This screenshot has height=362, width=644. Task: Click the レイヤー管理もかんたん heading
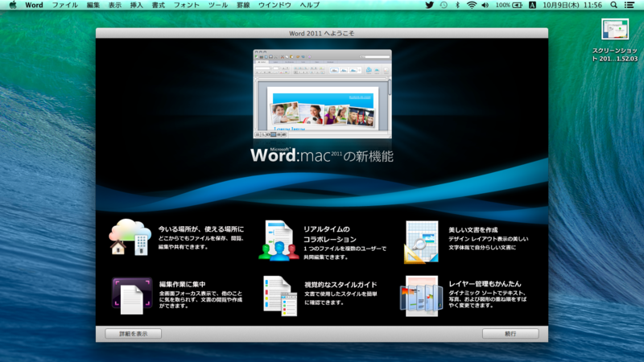pyautogui.click(x=485, y=284)
